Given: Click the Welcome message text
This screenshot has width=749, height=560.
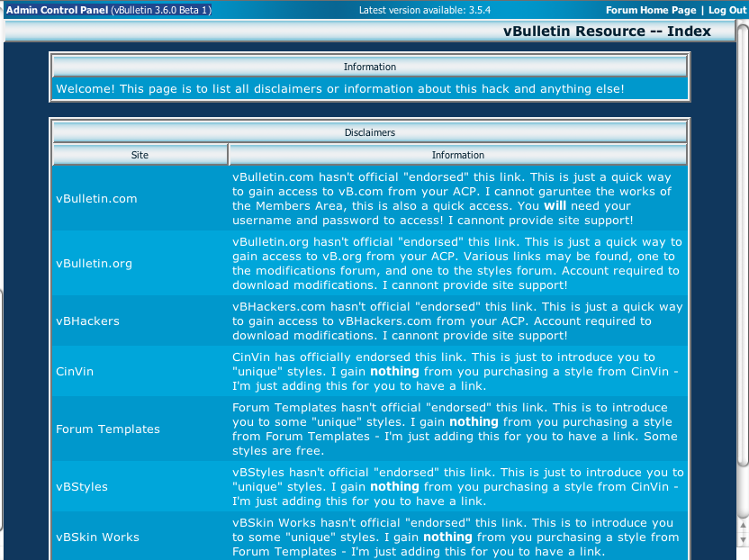Looking at the screenshot, I should tap(339, 89).
